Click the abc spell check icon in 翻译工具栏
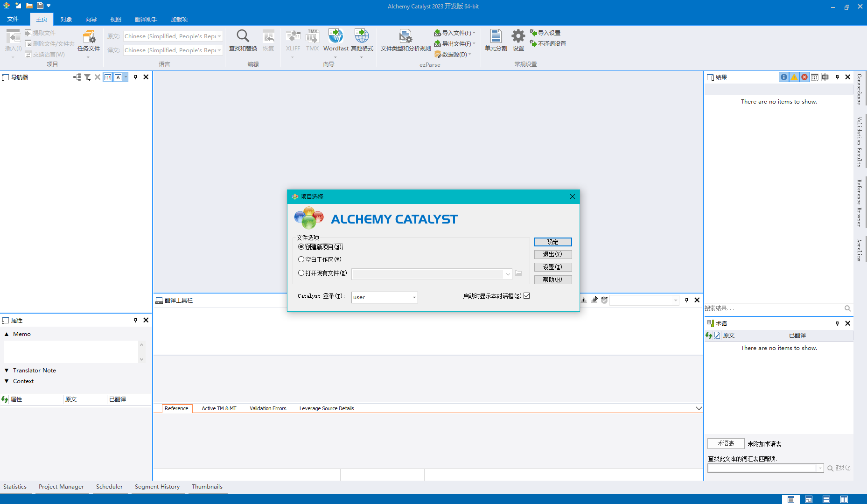This screenshot has height=504, width=867. pos(604,300)
